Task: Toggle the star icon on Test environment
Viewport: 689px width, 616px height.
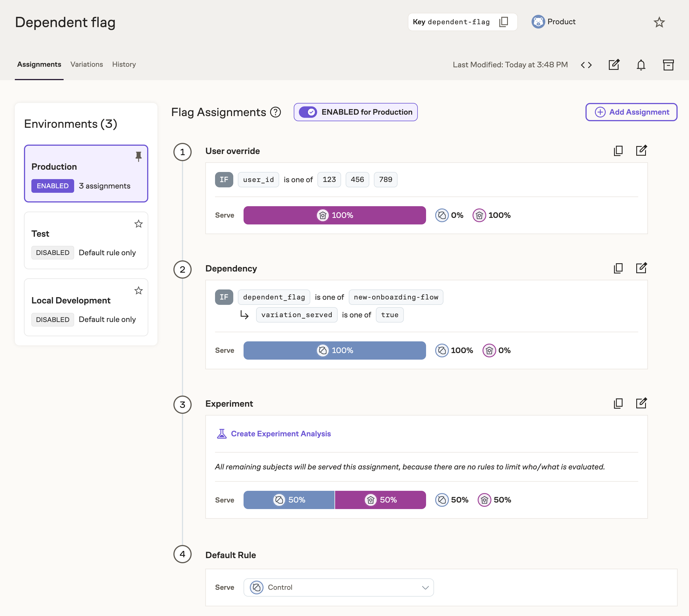Action: (x=139, y=224)
